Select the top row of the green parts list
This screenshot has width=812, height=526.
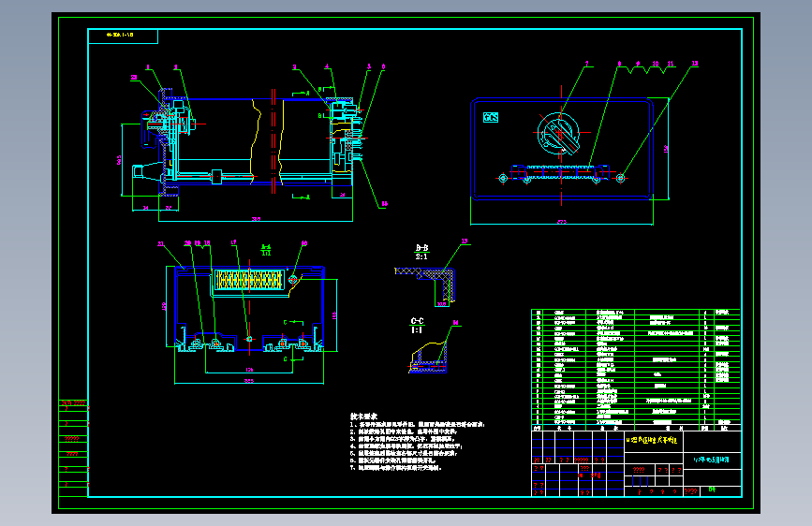[x=636, y=313]
